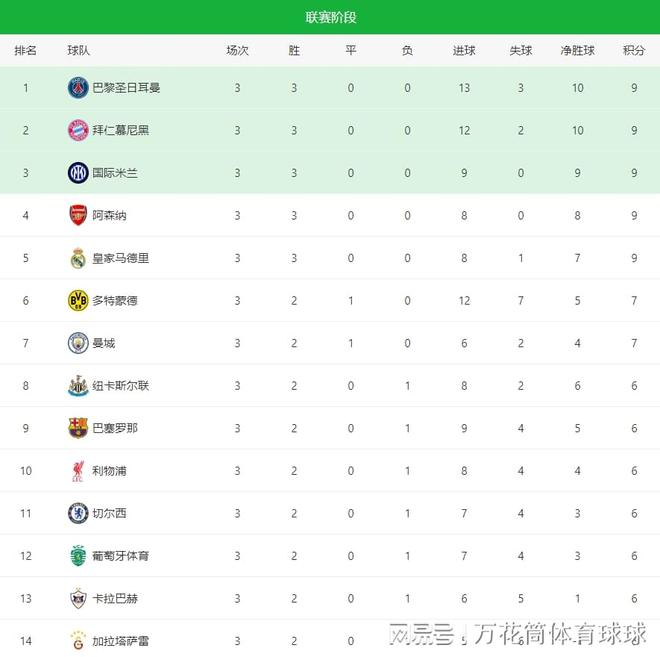The image size is (660, 657).
Task: Click the Liverpool club badge
Action: tap(78, 470)
